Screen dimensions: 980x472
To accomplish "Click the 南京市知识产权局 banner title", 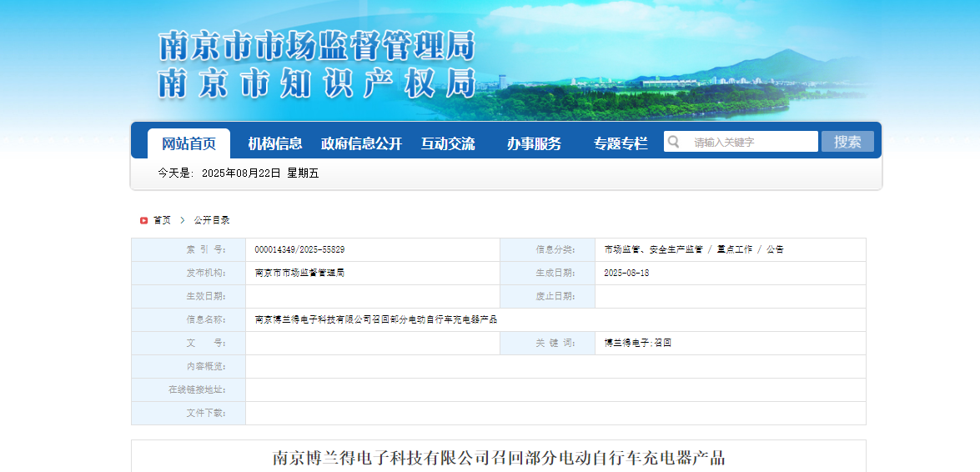I will pyautogui.click(x=317, y=83).
